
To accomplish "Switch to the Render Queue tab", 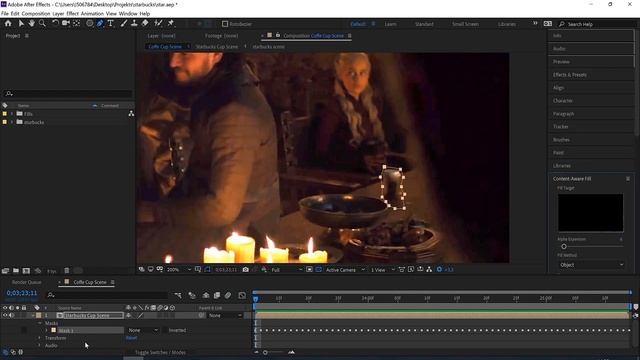I will pos(27,282).
